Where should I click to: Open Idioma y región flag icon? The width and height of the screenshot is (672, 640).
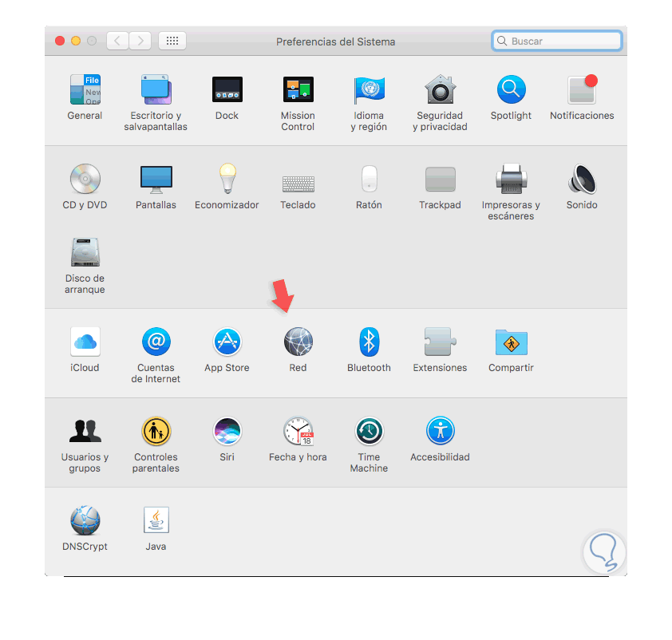point(369,89)
